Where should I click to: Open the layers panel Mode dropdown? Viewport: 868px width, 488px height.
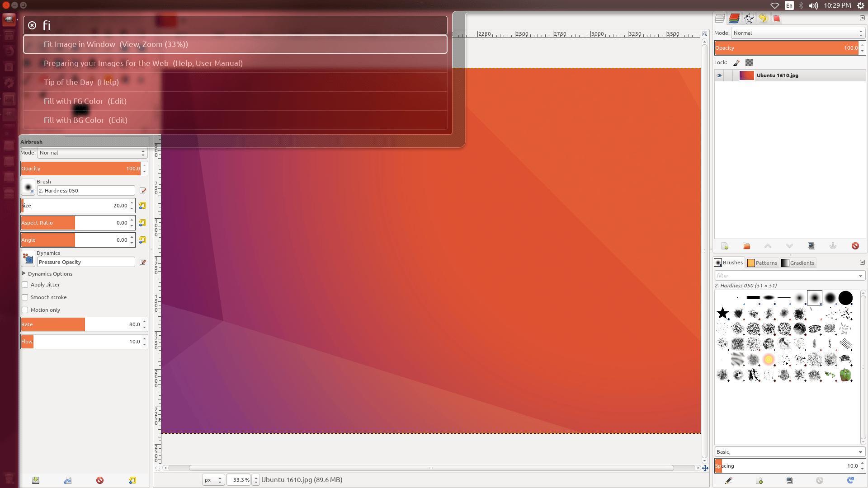tap(798, 33)
